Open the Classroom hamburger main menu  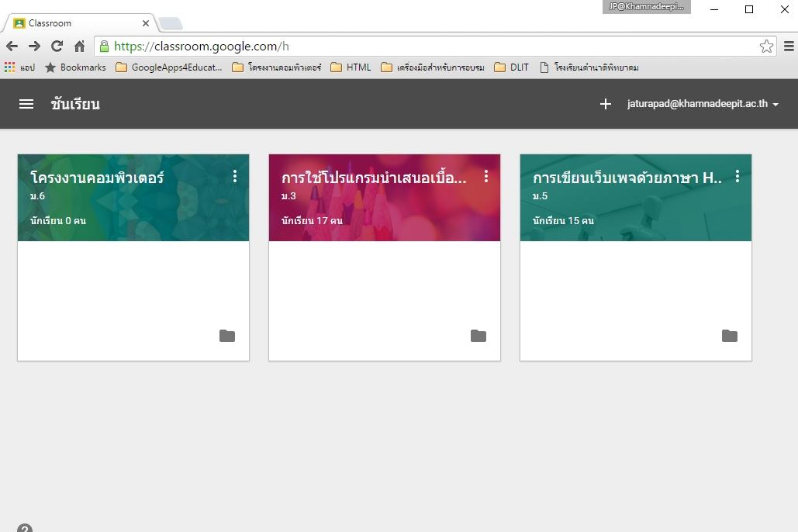pyautogui.click(x=26, y=104)
